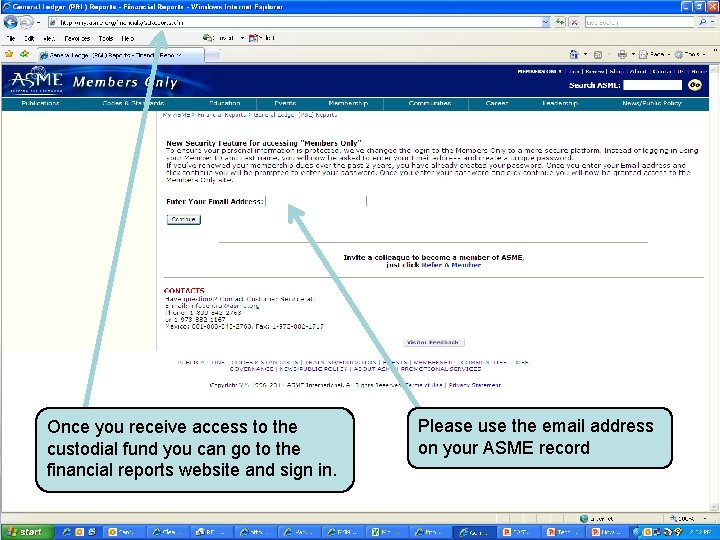Click the red Stop loading icon
This screenshot has width=720, height=540.
coord(574,22)
